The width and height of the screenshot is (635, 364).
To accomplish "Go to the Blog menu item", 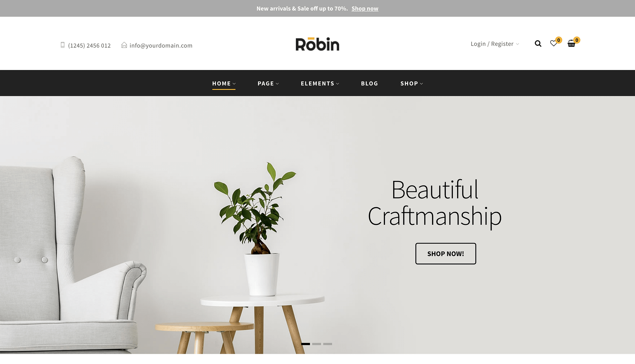I will click(x=369, y=83).
